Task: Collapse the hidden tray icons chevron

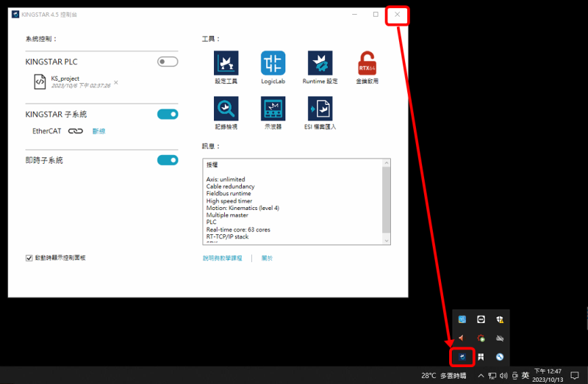Action: [481, 375]
